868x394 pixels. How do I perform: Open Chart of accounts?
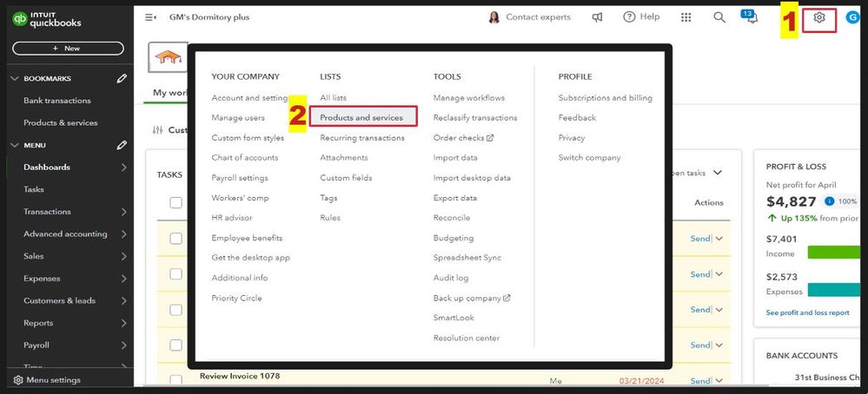click(x=245, y=157)
